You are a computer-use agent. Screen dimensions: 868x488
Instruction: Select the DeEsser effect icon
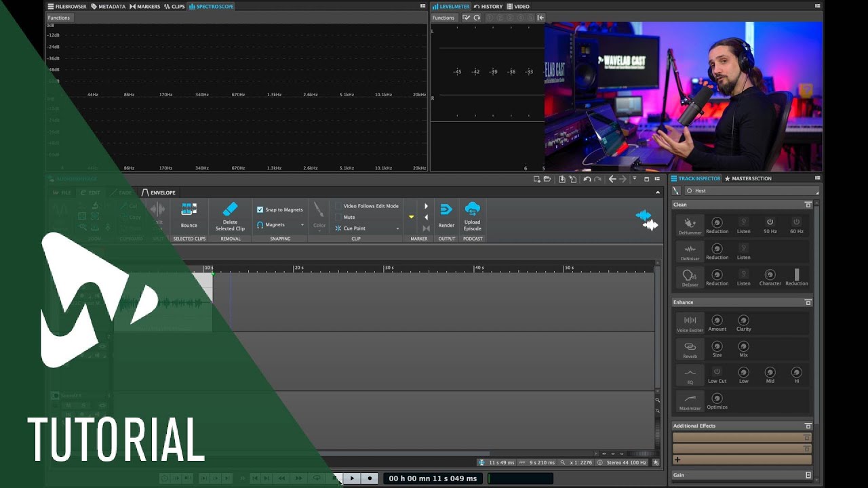pos(690,276)
